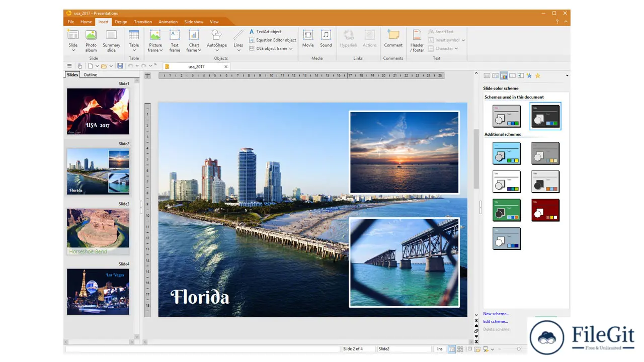Expand the sidebar options dropdown arrow
644x362 pixels.
[567, 76]
